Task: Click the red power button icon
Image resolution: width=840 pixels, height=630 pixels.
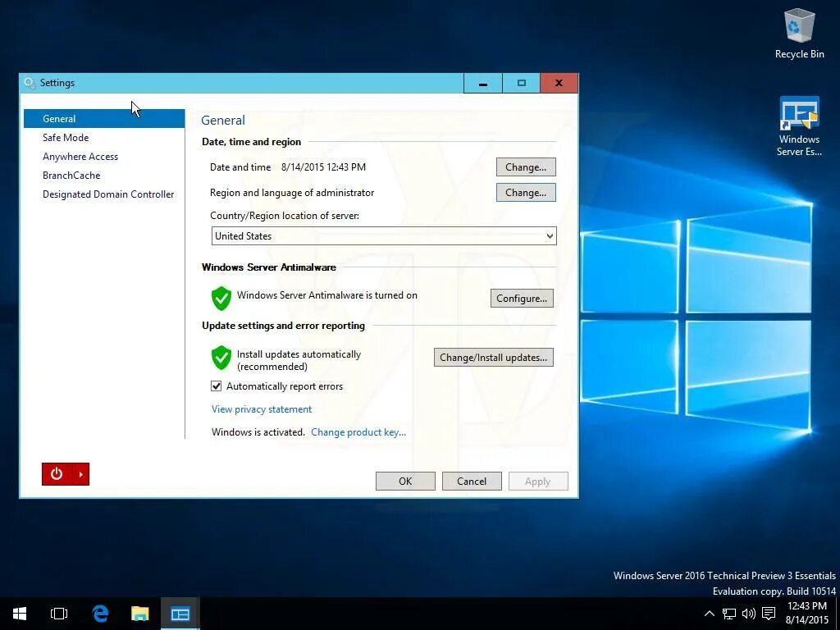Action: coord(57,474)
